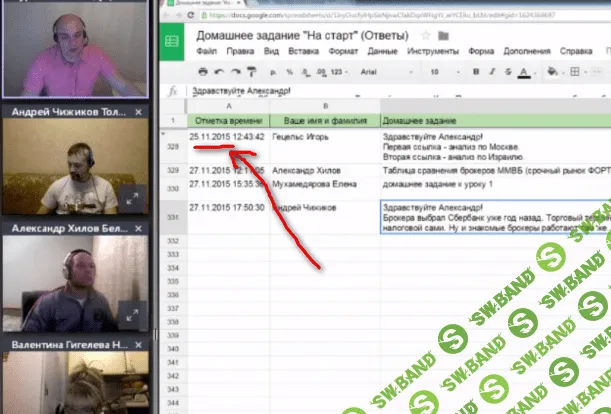Click the Undo arrow in the toolbar
Viewport: 611px width, 414px height.
coord(220,72)
